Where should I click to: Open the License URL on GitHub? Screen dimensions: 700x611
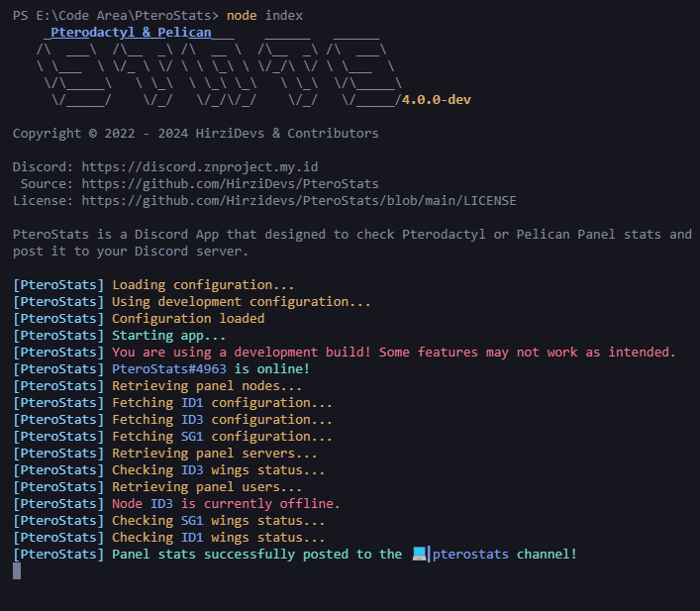click(x=298, y=201)
